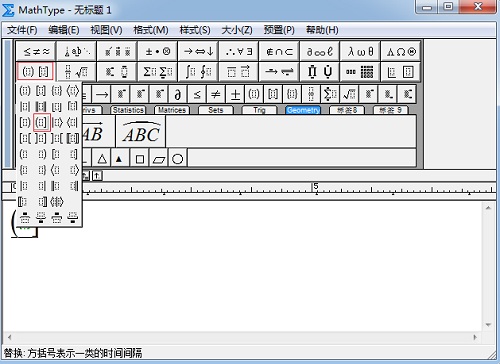500x364 pixels.
Task: Open the set theory symbols palette (∉∩⊂)
Action: 279,51
